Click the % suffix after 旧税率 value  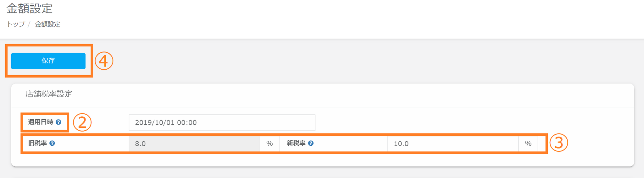(269, 143)
